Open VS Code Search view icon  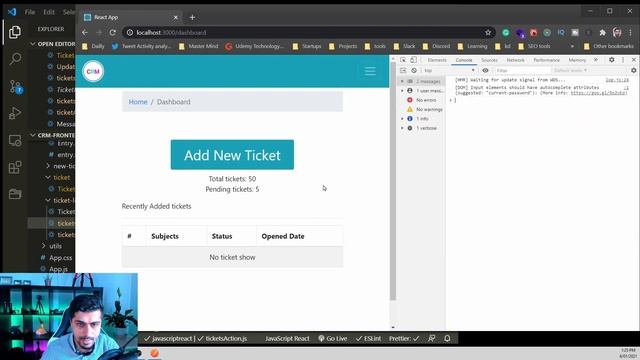pyautogui.click(x=15, y=59)
